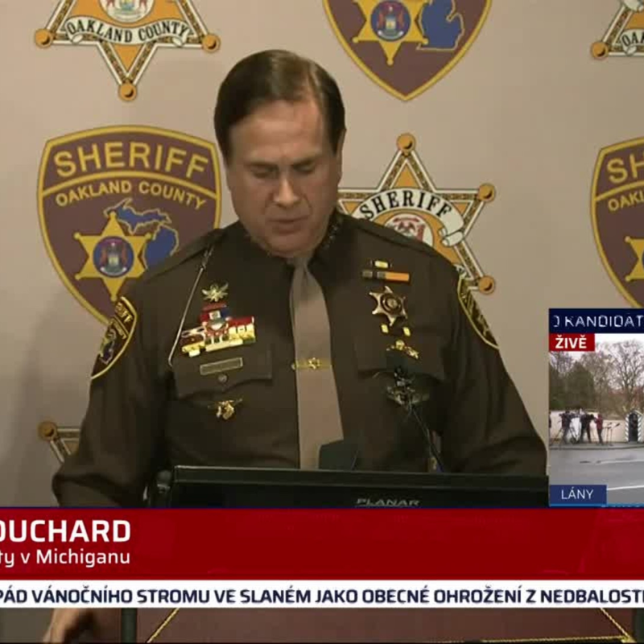This screenshot has width=644, height=644.
Task: Click the name plate under the service ribbons
Action: pos(221,366)
